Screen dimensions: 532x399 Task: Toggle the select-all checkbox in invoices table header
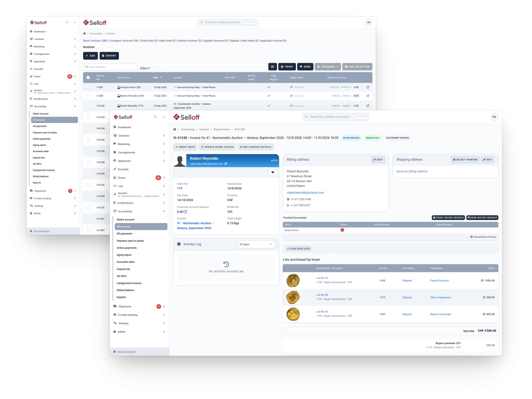88,77
